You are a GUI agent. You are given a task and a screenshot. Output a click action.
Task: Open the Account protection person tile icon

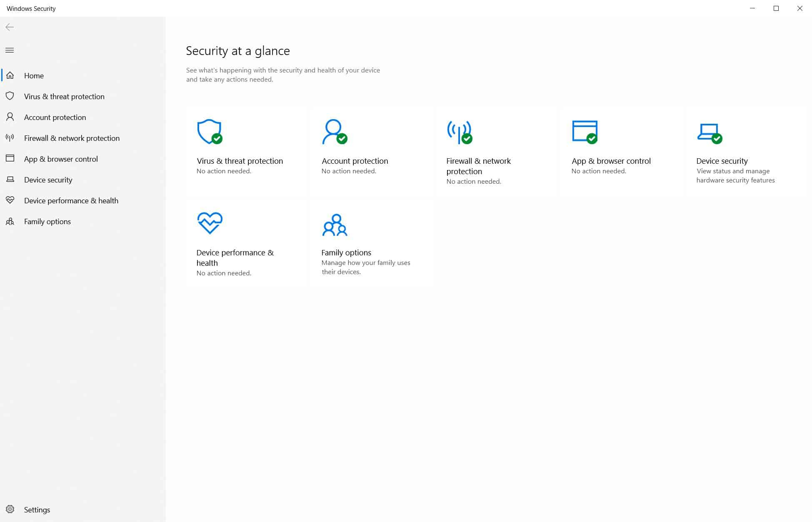click(334, 132)
